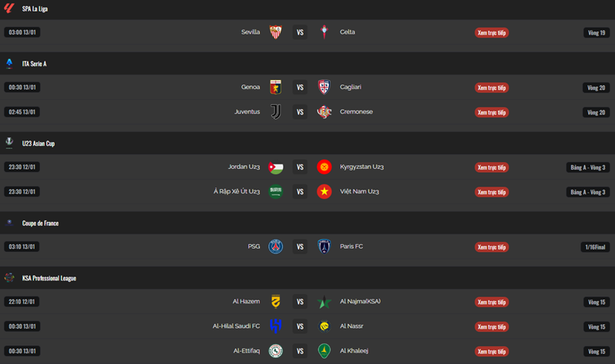The width and height of the screenshot is (615, 364).
Task: Click the Genoa club crest
Action: (x=275, y=88)
